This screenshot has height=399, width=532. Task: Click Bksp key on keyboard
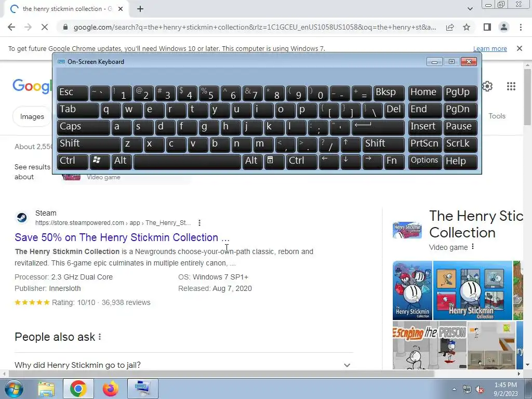(389, 93)
